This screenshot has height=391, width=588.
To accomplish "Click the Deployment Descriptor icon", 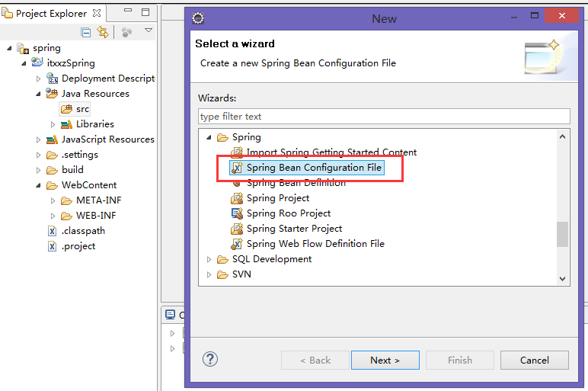I will pyautogui.click(x=52, y=78).
